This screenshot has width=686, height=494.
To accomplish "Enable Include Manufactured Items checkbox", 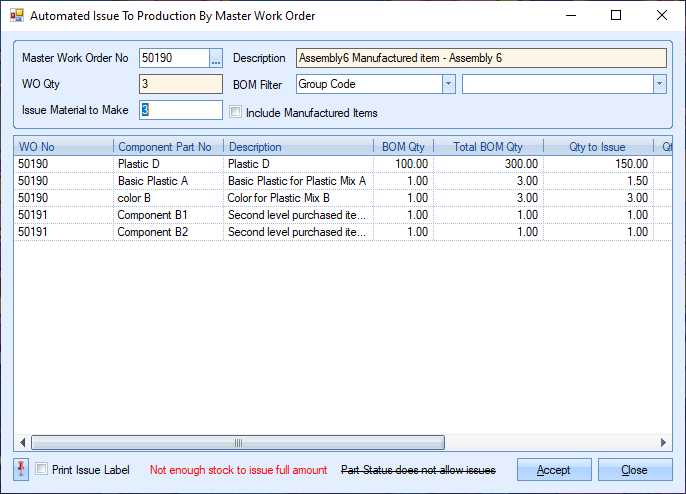I will point(236,112).
